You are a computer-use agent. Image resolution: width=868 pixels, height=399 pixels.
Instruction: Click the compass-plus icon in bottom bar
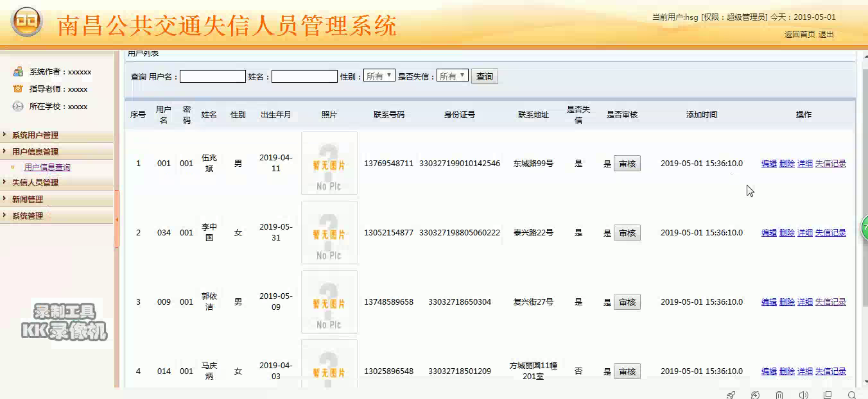(755, 395)
